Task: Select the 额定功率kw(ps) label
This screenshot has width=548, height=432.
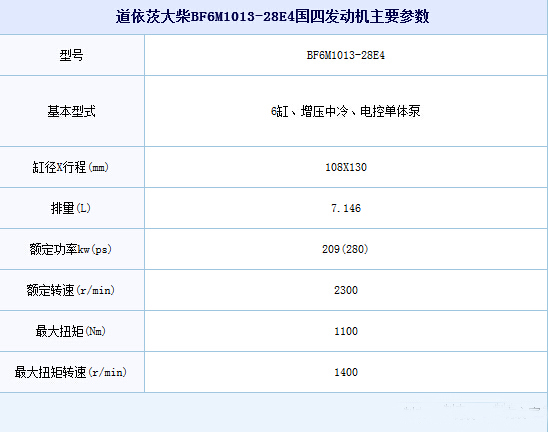Action: [71, 249]
